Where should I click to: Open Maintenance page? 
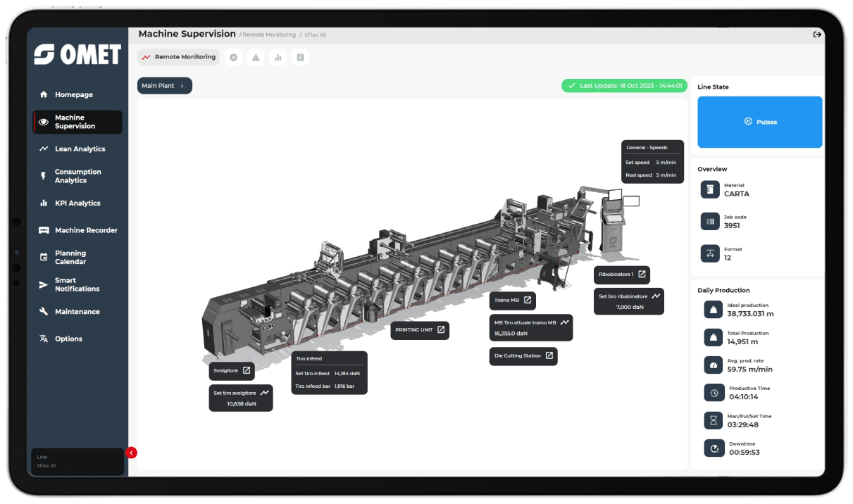69,312
